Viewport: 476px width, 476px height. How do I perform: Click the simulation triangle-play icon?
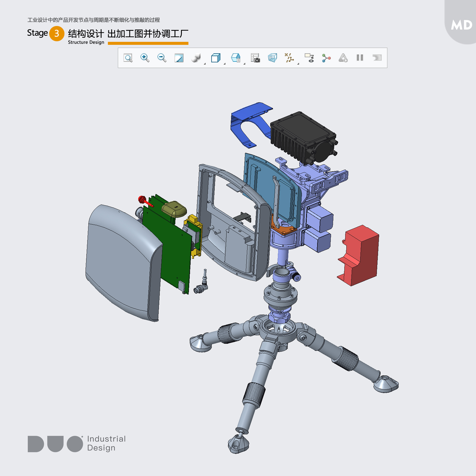pos(343,58)
